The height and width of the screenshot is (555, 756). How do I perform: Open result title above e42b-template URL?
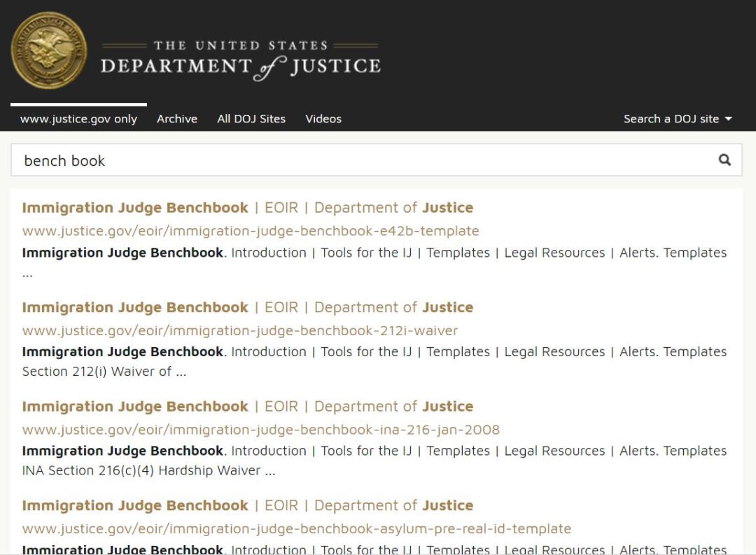[x=247, y=208]
